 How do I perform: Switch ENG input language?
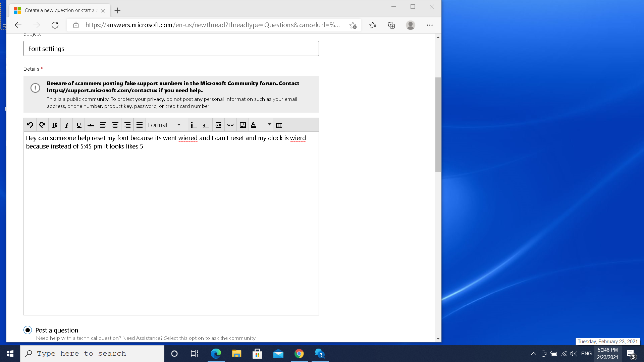point(586,354)
